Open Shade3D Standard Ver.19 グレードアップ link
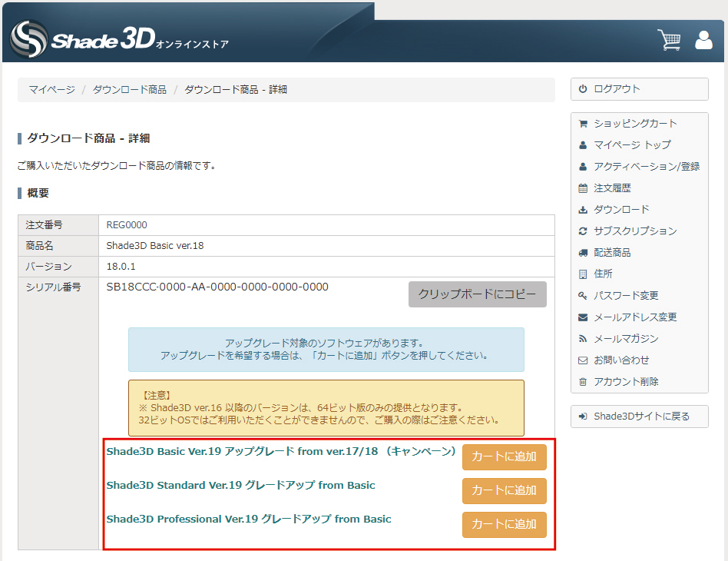 [x=240, y=485]
